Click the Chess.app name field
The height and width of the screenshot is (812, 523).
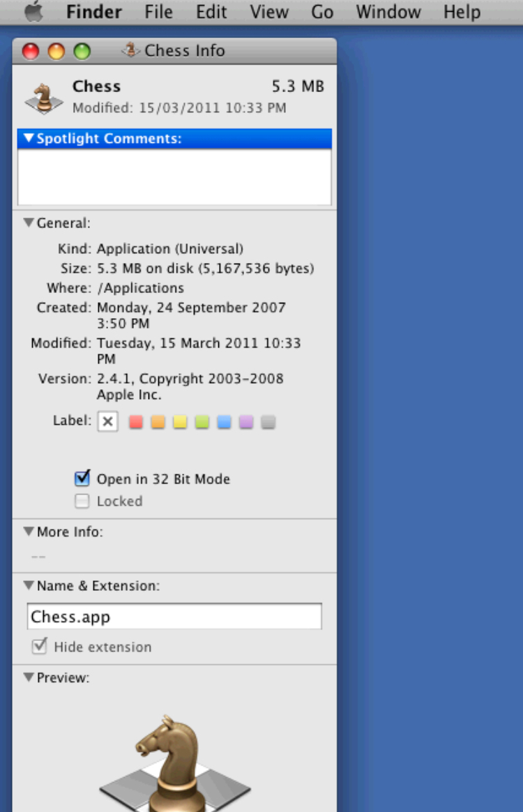coord(174,616)
